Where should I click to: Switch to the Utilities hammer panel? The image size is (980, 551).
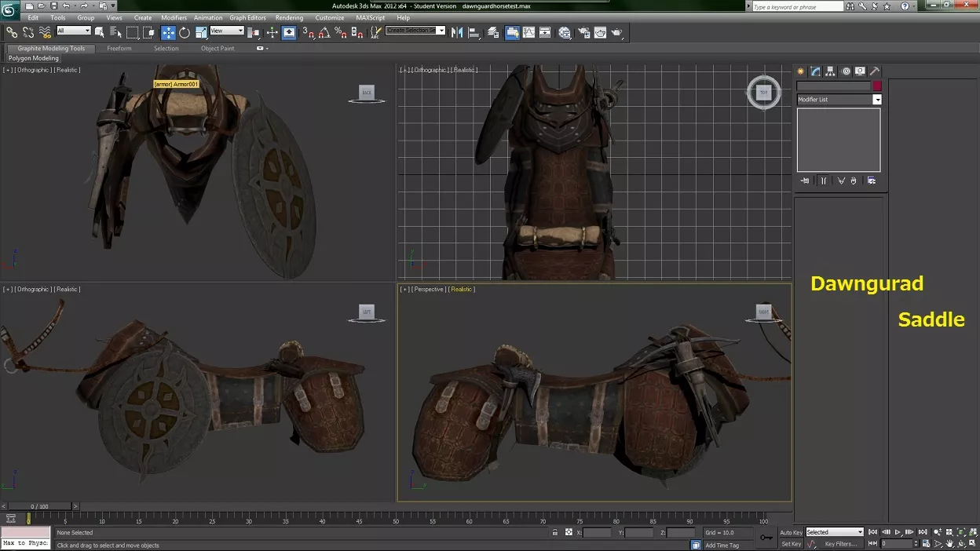click(x=875, y=71)
